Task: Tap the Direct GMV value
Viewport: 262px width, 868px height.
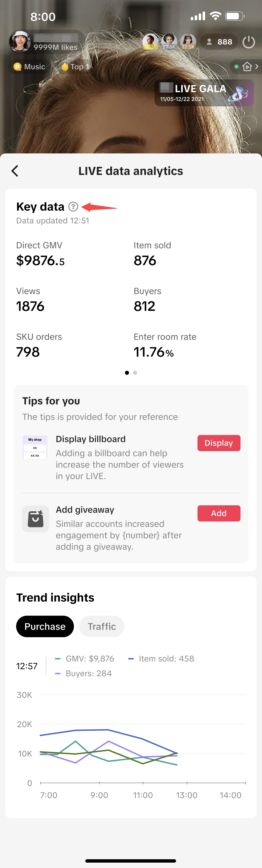Action: click(40, 260)
